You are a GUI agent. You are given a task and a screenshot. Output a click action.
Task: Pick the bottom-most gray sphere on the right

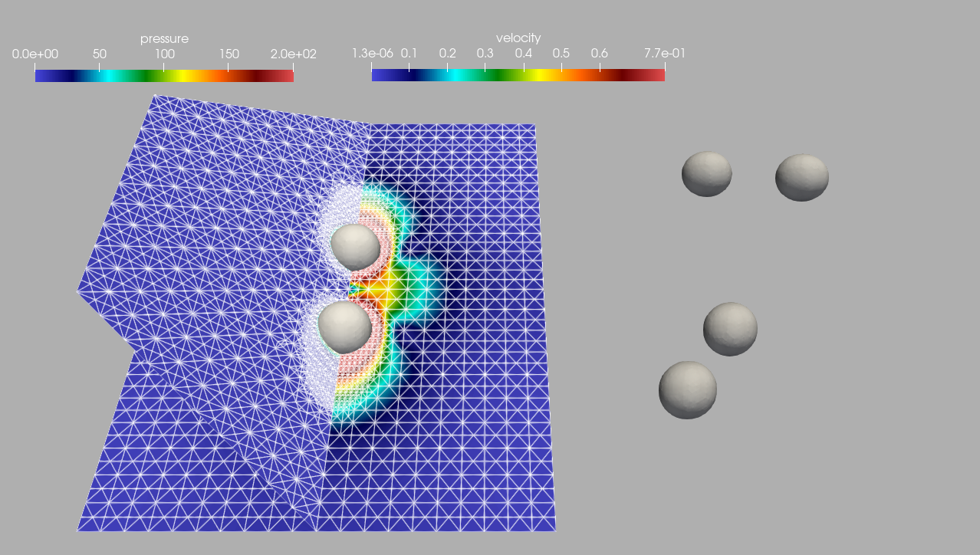click(x=688, y=390)
